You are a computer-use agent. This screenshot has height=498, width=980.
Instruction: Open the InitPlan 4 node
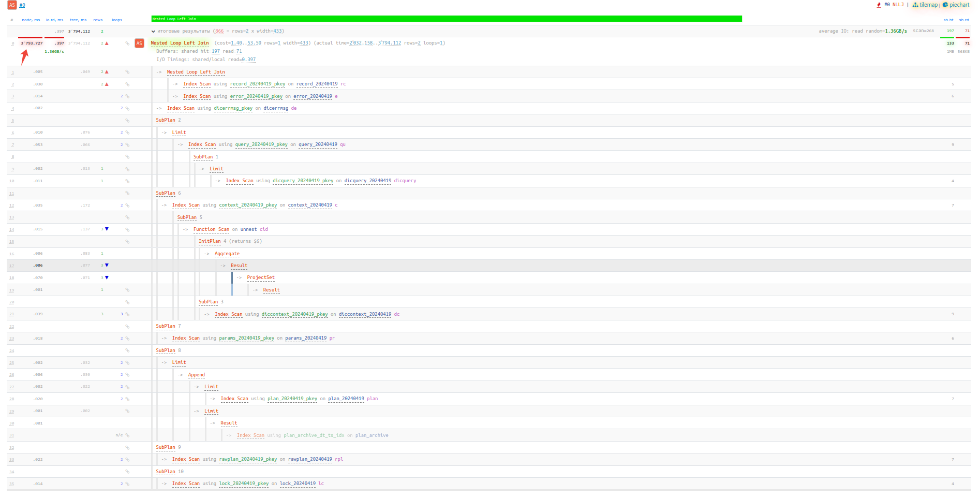pos(210,241)
